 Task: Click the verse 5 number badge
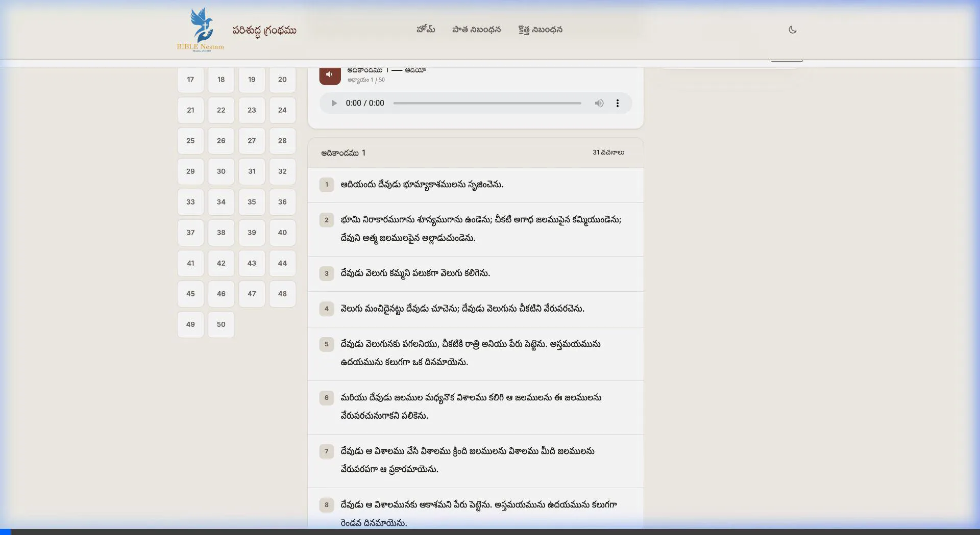pos(327,344)
